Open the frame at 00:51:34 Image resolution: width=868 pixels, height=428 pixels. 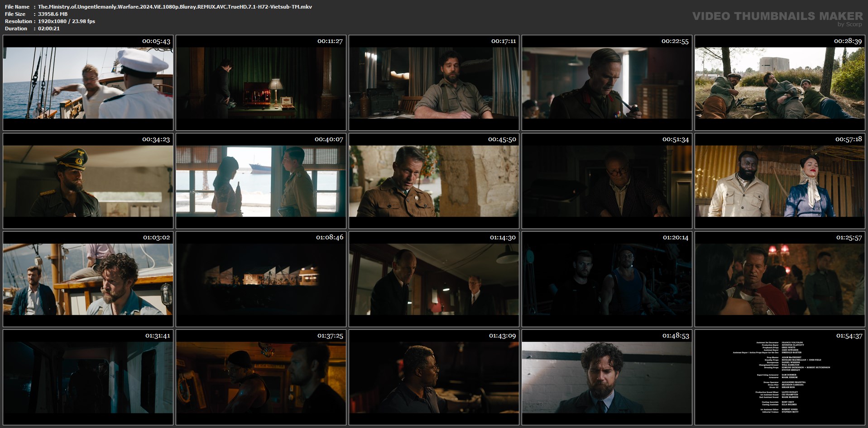pos(607,181)
